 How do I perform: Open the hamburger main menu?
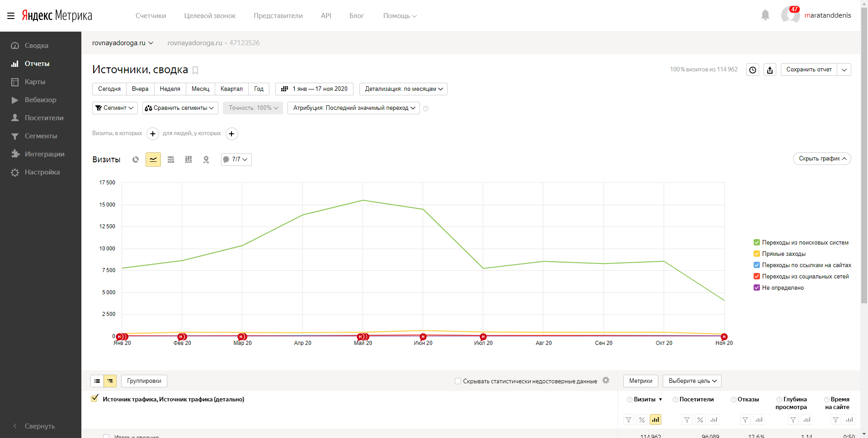pos(11,16)
